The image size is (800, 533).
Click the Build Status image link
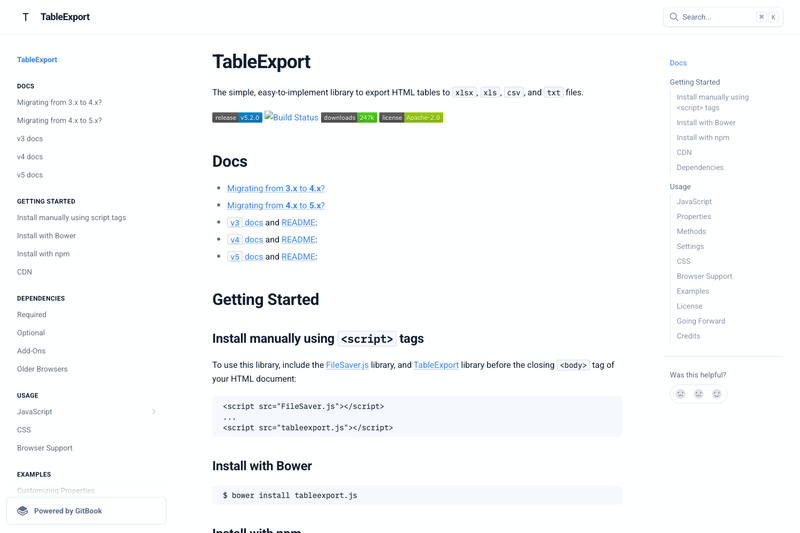pyautogui.click(x=291, y=117)
